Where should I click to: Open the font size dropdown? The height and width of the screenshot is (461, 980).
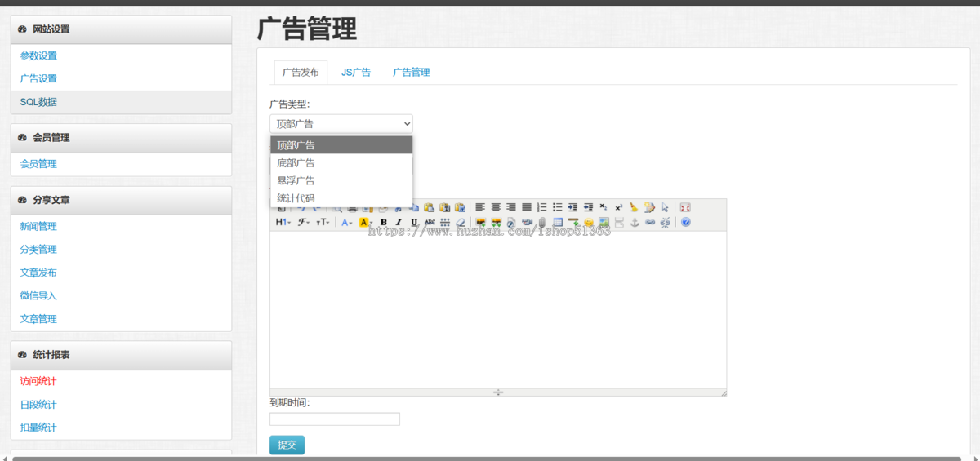[323, 222]
